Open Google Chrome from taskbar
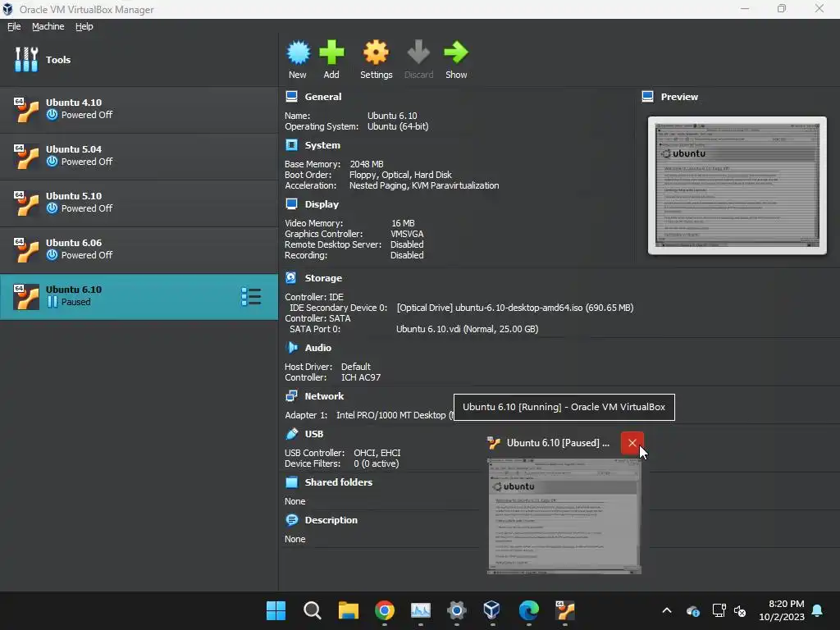The height and width of the screenshot is (630, 840). point(385,610)
